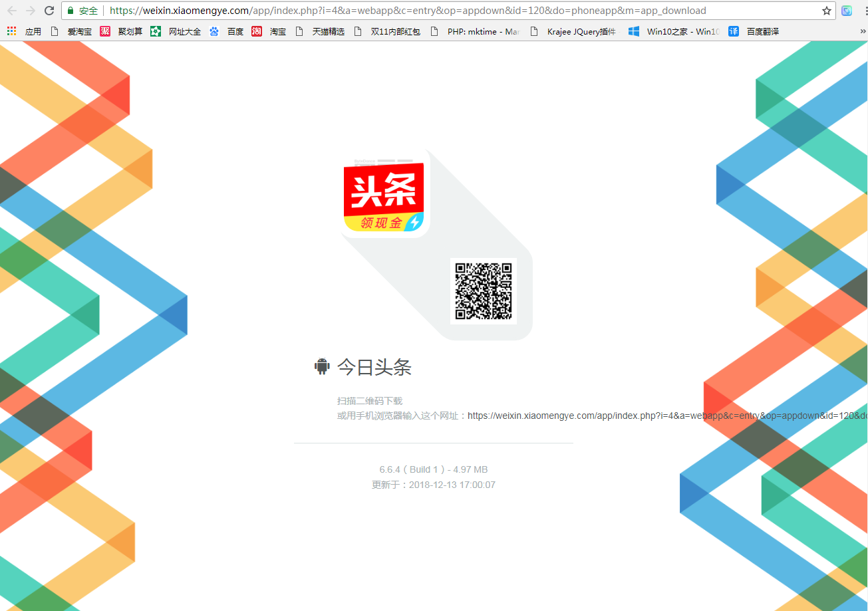Open the 双11内部红包 bookmark

(x=387, y=31)
